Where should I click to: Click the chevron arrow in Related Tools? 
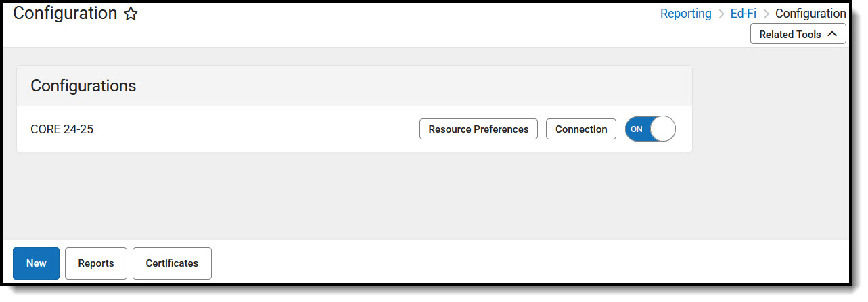point(832,34)
